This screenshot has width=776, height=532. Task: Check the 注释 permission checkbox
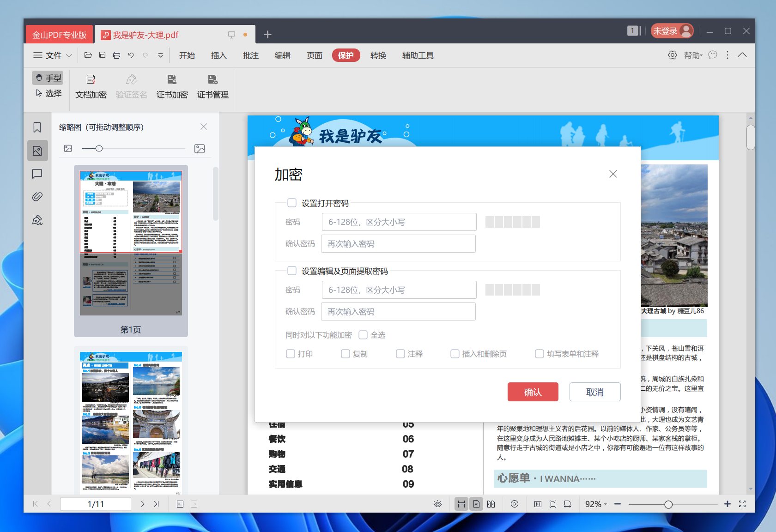400,354
